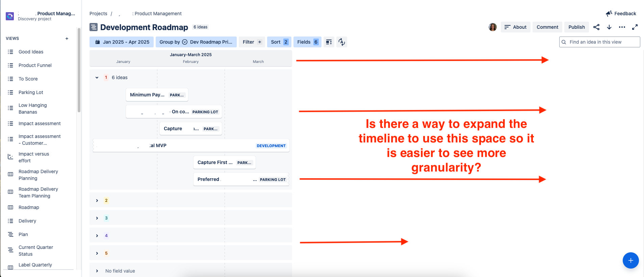Open the MVP idea card marked Development
Screen dimensions: 644x277
click(x=191, y=145)
